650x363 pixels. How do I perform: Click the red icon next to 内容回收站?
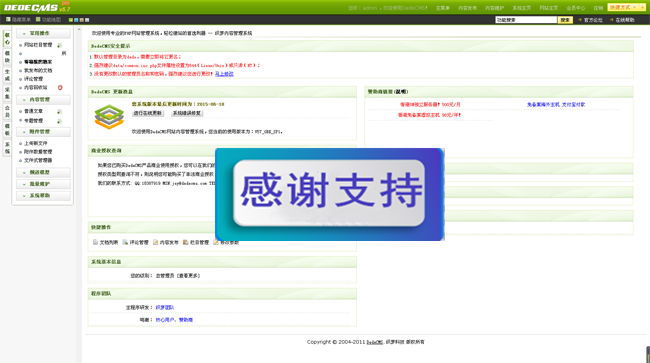[x=60, y=87]
